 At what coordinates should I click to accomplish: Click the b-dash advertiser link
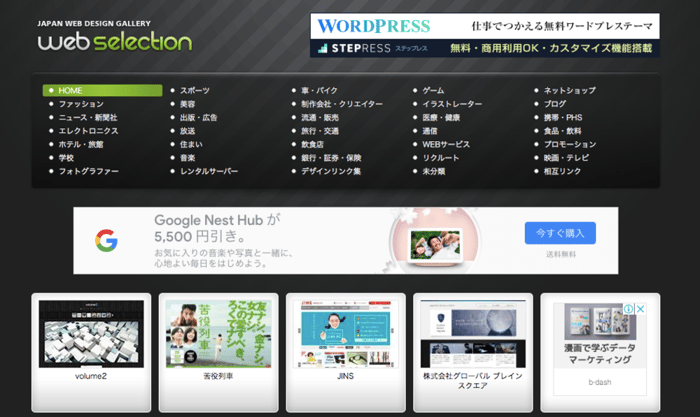[600, 382]
